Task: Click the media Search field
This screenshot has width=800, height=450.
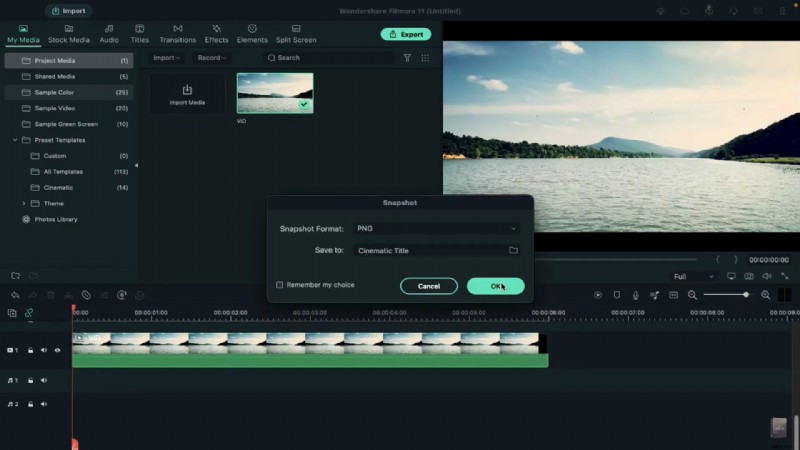Action: (x=329, y=58)
